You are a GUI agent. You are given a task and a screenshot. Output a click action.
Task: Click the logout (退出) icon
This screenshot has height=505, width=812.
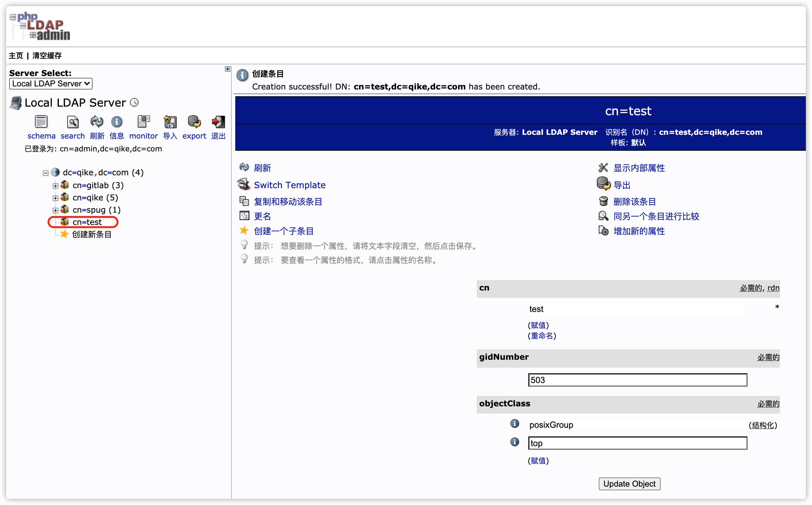click(218, 122)
